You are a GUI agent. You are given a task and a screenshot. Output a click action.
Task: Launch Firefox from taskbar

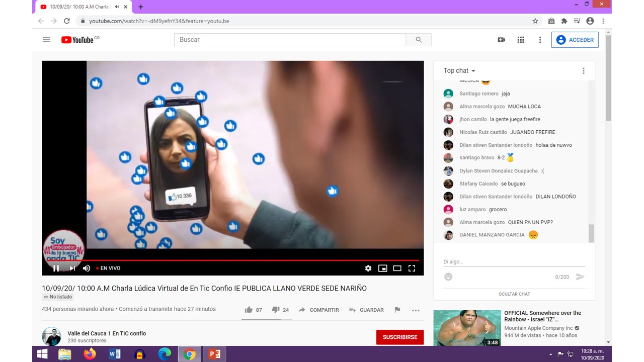click(90, 354)
